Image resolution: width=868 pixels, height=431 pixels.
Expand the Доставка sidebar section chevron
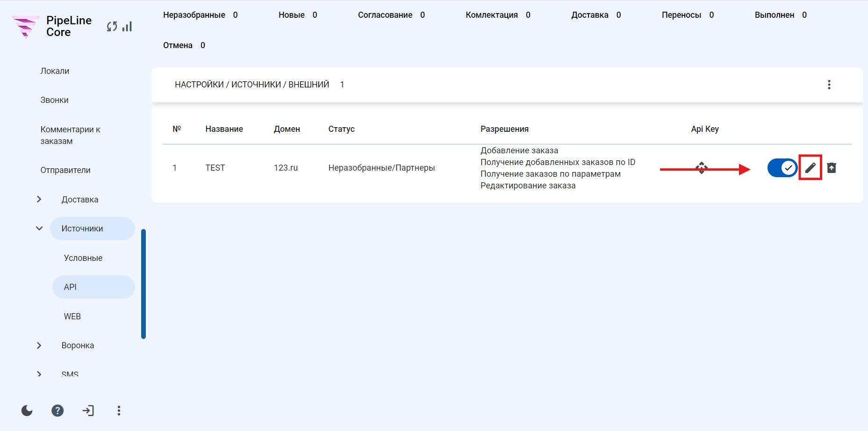point(39,200)
